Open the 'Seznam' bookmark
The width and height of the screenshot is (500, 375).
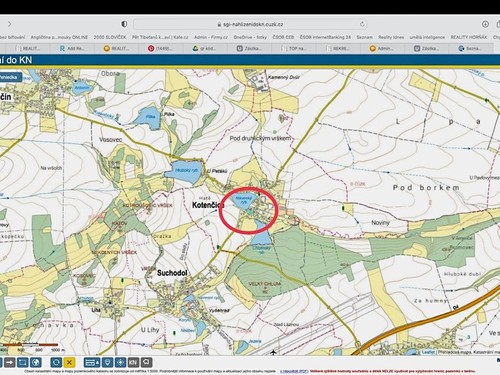click(x=365, y=37)
